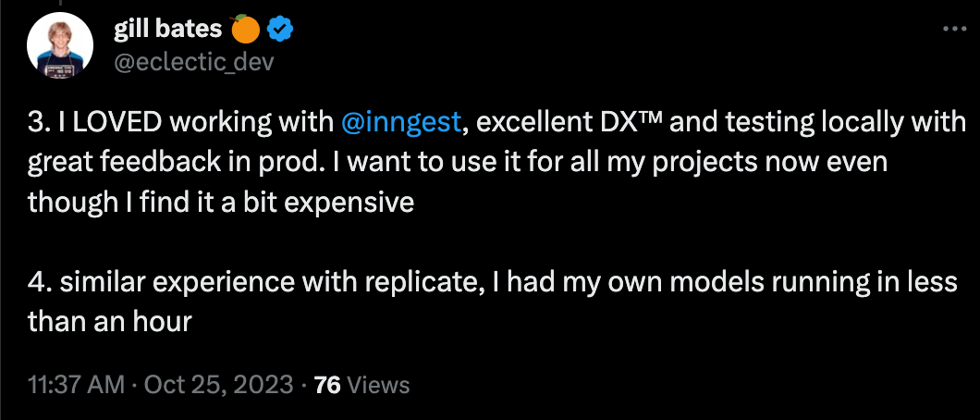Click the Views label

[378, 385]
